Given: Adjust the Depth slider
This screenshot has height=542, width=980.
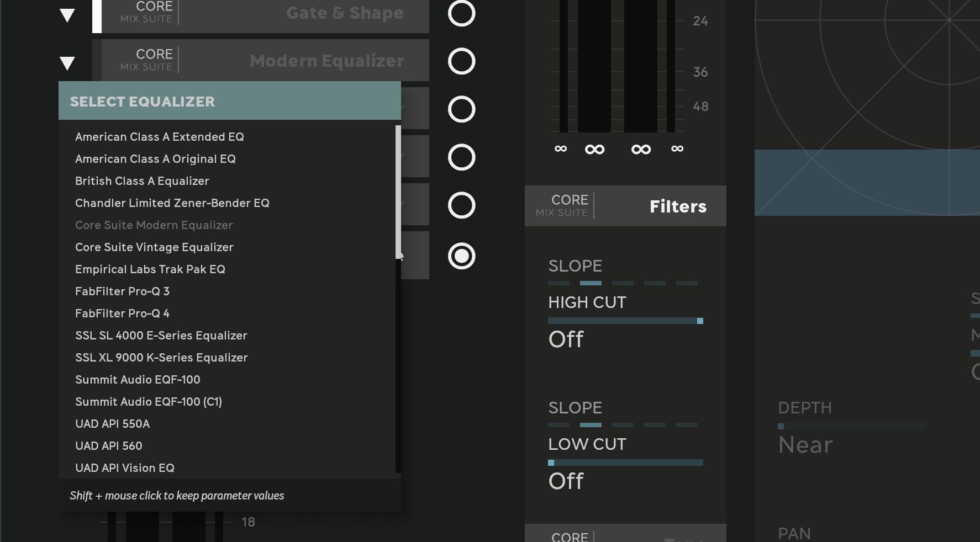Looking at the screenshot, I should click(x=852, y=426).
